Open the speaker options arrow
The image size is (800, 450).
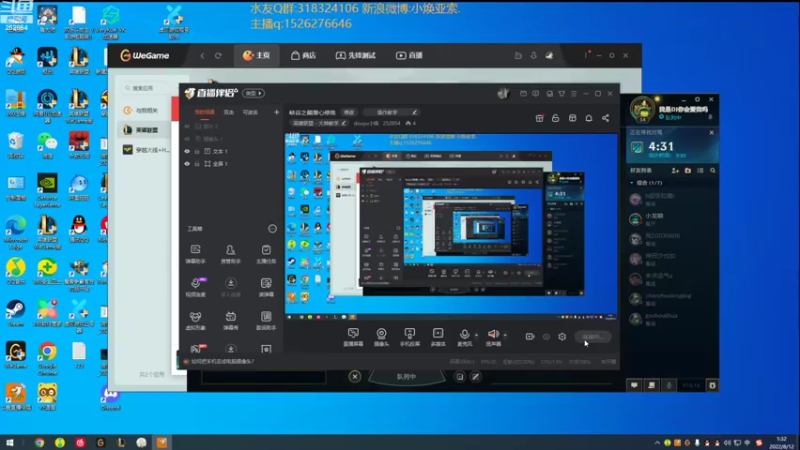505,335
